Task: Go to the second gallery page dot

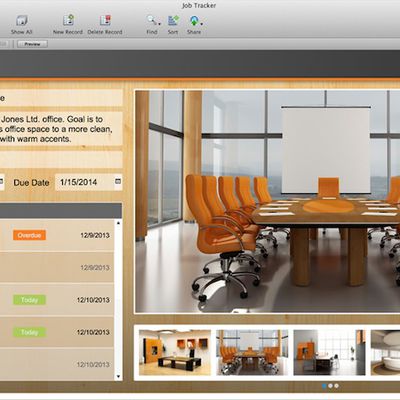Action: pyautogui.click(x=330, y=386)
